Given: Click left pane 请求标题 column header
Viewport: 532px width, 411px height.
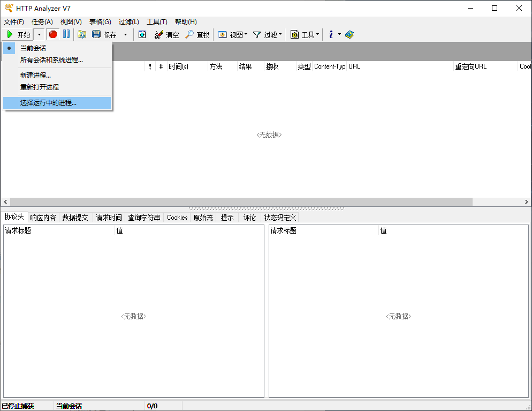Looking at the screenshot, I should (x=59, y=230).
